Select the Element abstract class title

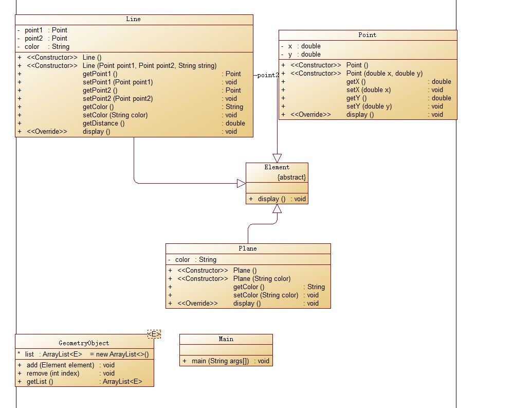[277, 167]
